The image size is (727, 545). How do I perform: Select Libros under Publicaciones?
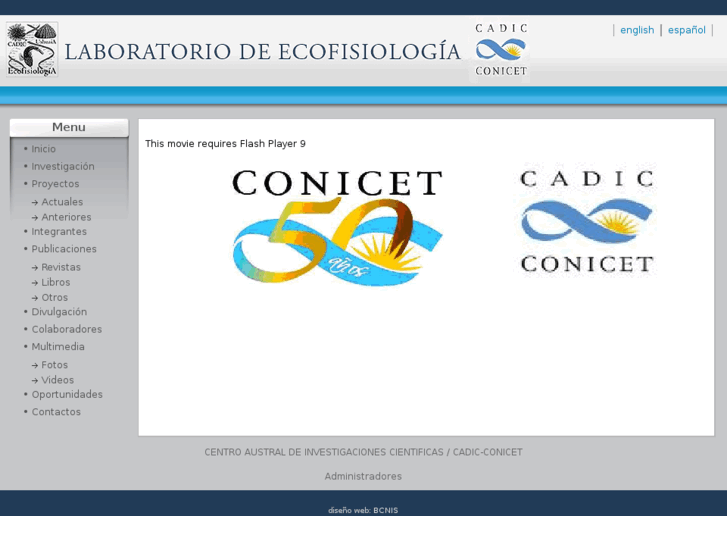click(56, 282)
